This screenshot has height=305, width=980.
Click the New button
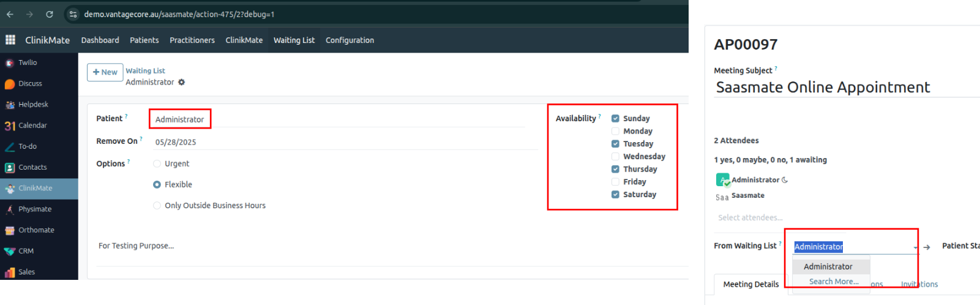click(x=105, y=72)
